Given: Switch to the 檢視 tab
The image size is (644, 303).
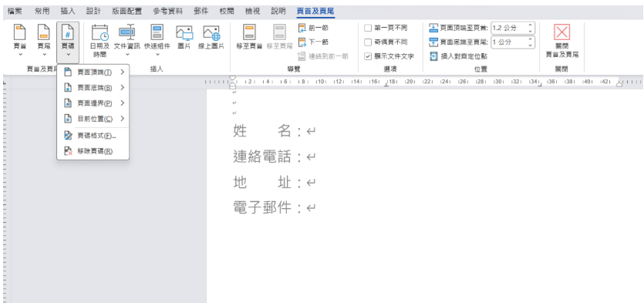Looking at the screenshot, I should tap(253, 12).
